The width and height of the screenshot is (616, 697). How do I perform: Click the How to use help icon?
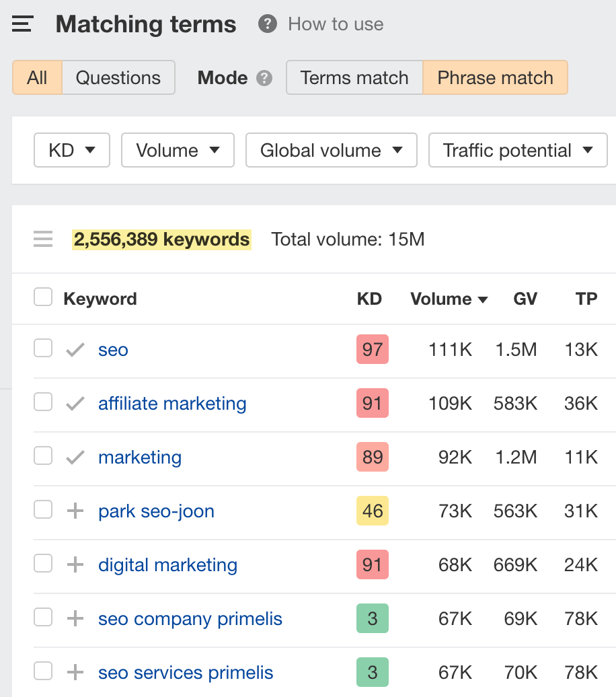tap(266, 24)
